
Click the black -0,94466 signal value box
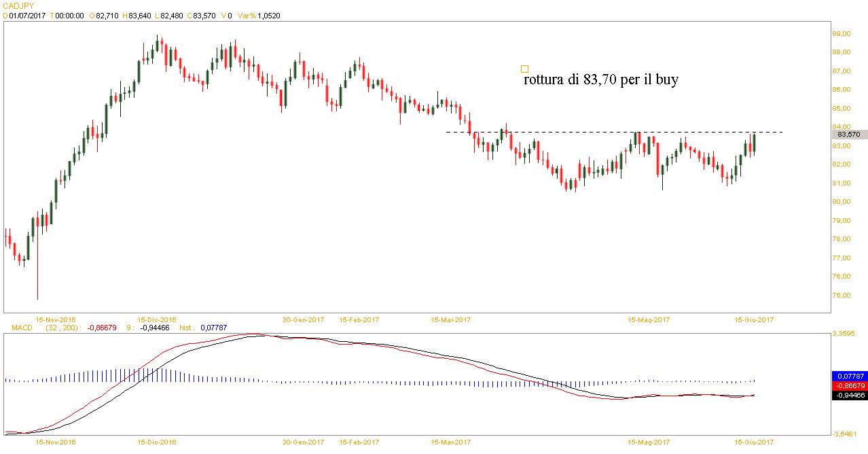(849, 394)
